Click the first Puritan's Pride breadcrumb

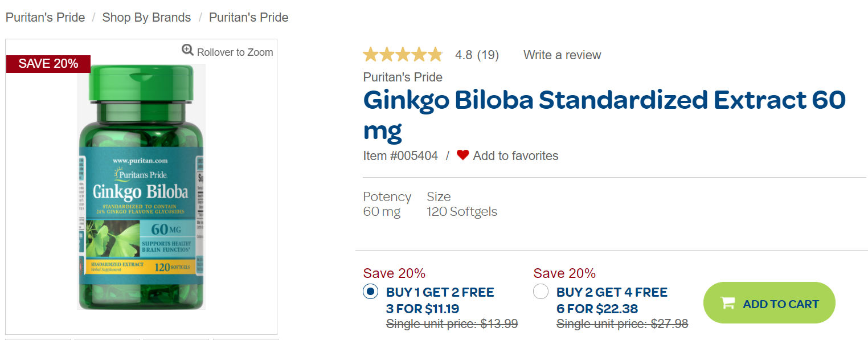(45, 17)
